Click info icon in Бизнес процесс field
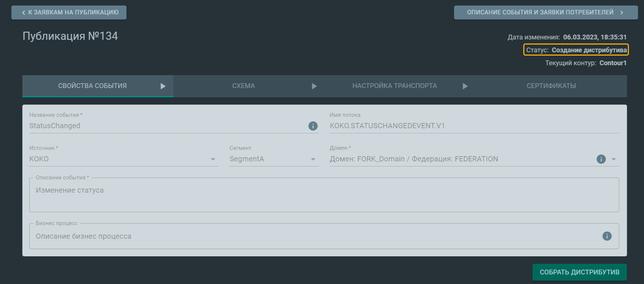Image resolution: width=644 pixels, height=284 pixels. point(607,236)
